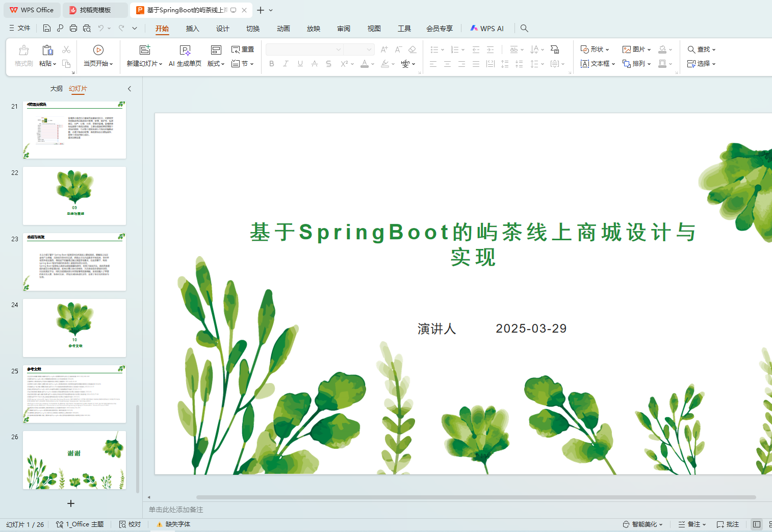This screenshot has height=532, width=772.
Task: Click the Increase Indent icon
Action: [x=490, y=49]
